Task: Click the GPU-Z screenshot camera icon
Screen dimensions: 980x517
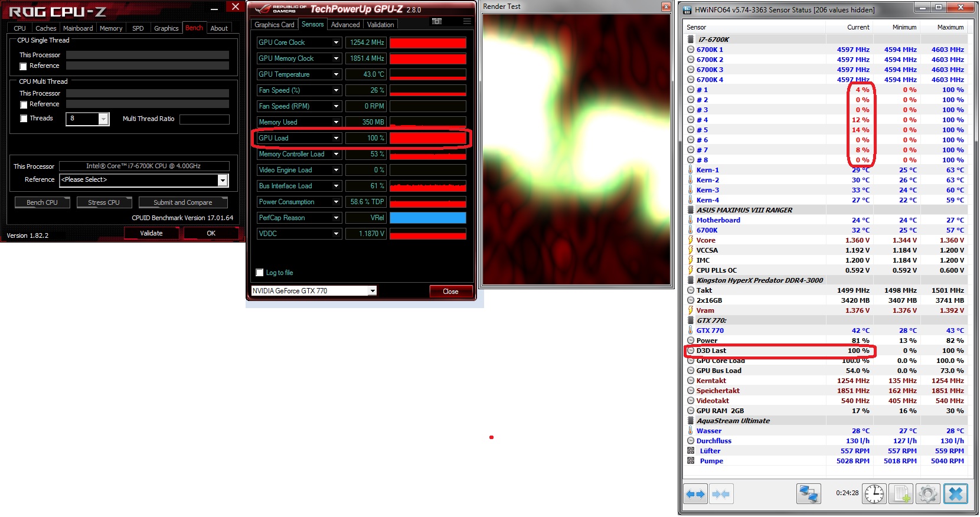Action: click(437, 21)
